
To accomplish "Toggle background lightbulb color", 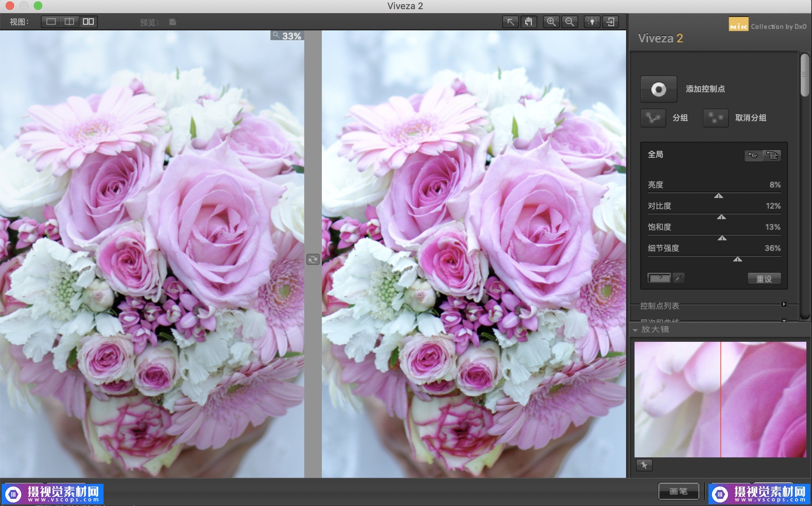I will point(592,22).
